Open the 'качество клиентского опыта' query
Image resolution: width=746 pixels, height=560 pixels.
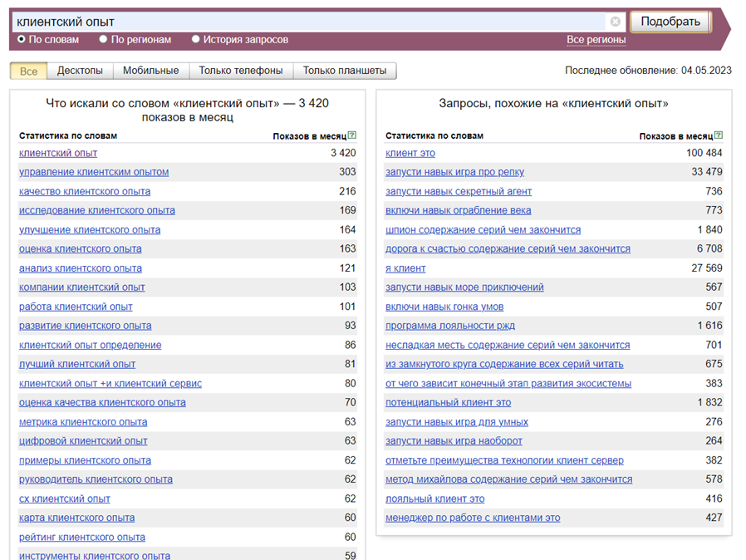[x=85, y=192]
